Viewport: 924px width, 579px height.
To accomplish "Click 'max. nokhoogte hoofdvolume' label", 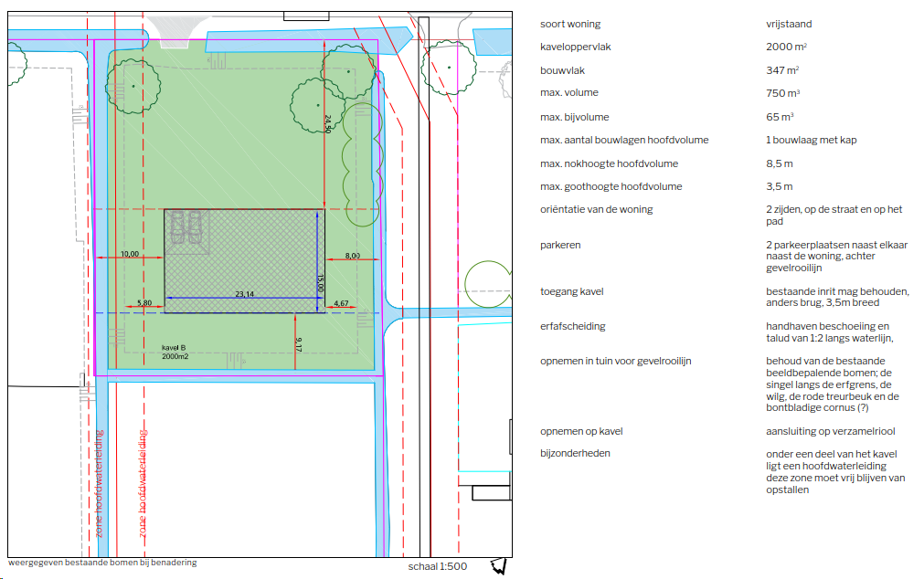I will [609, 163].
